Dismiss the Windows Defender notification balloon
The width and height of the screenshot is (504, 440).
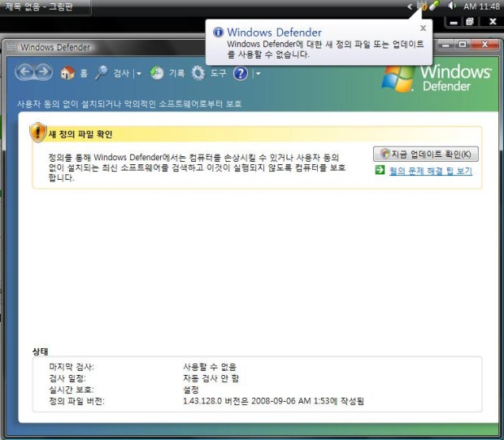423,28
